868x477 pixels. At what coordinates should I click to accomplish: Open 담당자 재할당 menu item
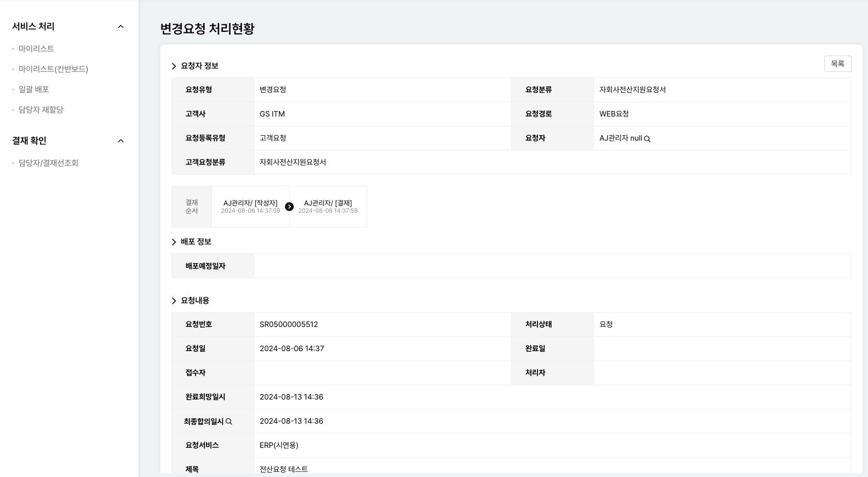point(41,110)
